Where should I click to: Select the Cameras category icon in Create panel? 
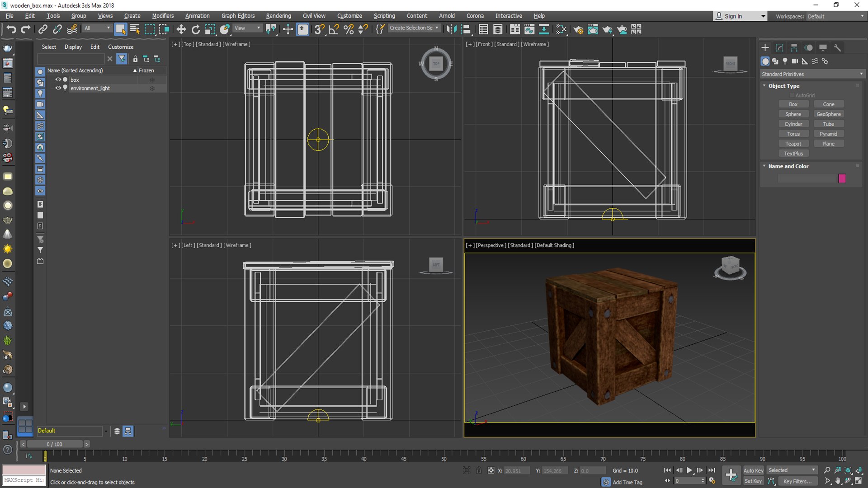[795, 61]
